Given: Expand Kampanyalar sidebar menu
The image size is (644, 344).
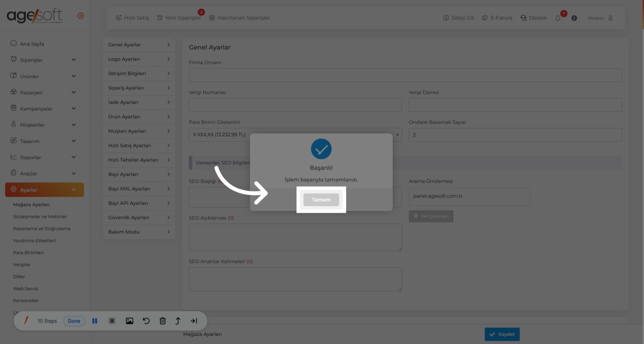Looking at the screenshot, I should coord(45,109).
